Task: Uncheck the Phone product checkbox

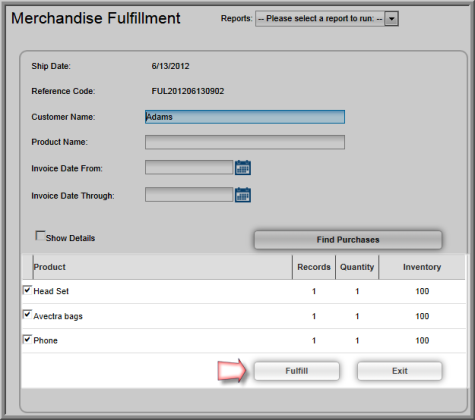Action: [x=27, y=339]
